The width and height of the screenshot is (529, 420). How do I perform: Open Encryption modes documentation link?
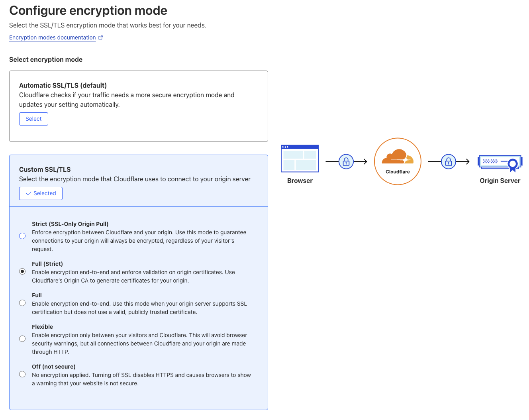[x=52, y=37]
